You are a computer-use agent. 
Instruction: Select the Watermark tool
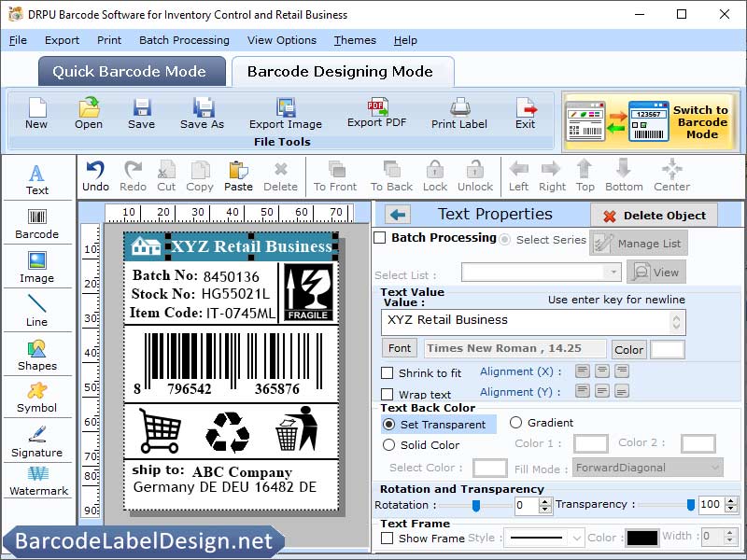pos(37,483)
